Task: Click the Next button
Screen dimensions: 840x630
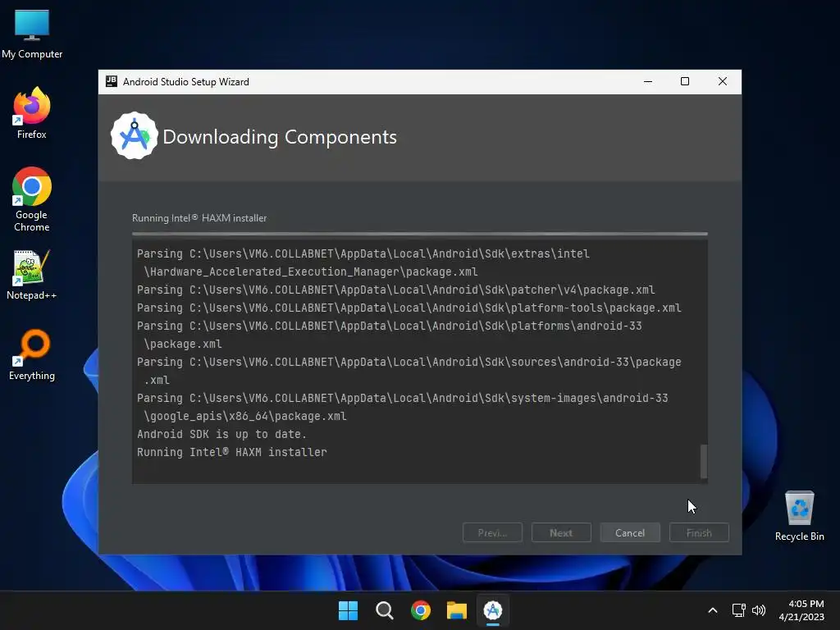Action: point(561,532)
